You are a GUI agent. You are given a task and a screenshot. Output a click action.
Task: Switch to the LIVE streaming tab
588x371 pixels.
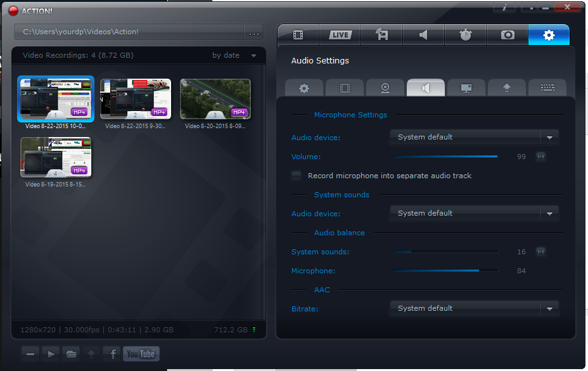pos(340,35)
